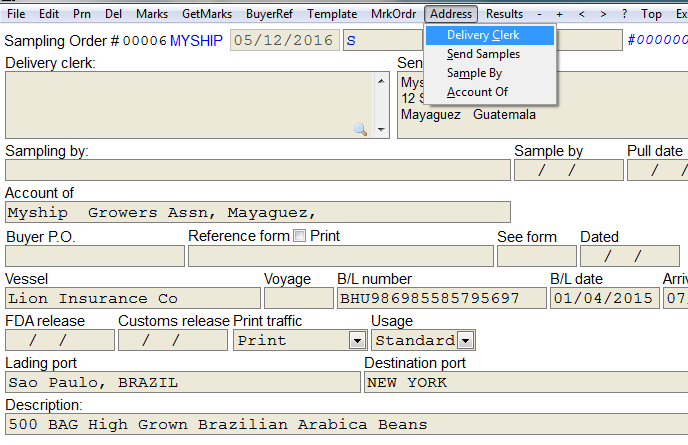Open help with the ? item
Viewport: 688px width, 445px height.
(x=624, y=14)
